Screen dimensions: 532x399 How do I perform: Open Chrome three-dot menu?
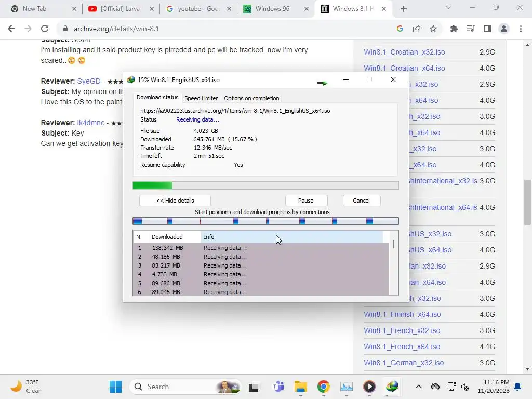(521, 29)
